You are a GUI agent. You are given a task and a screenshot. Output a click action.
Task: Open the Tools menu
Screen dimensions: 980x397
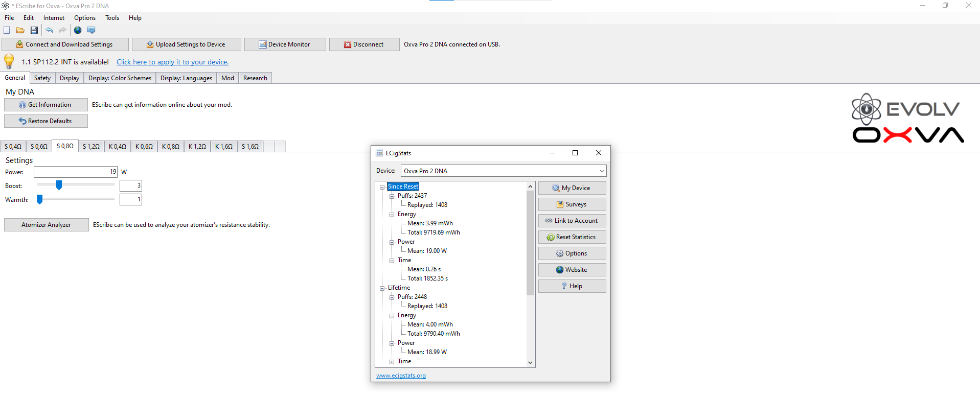(x=112, y=18)
